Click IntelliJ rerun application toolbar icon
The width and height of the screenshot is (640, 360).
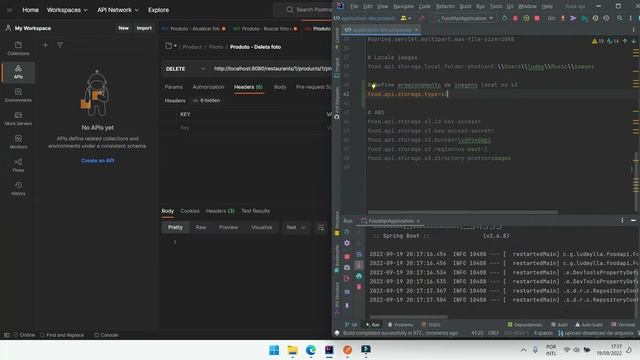point(504,18)
